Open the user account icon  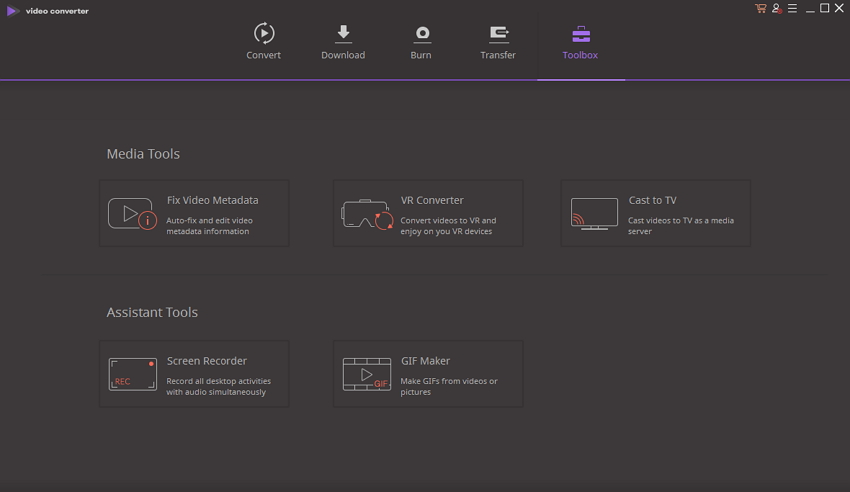777,8
